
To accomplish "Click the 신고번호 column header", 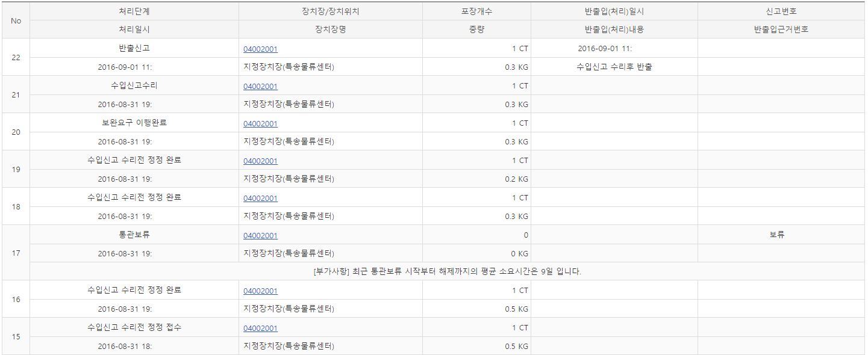I will (x=781, y=11).
